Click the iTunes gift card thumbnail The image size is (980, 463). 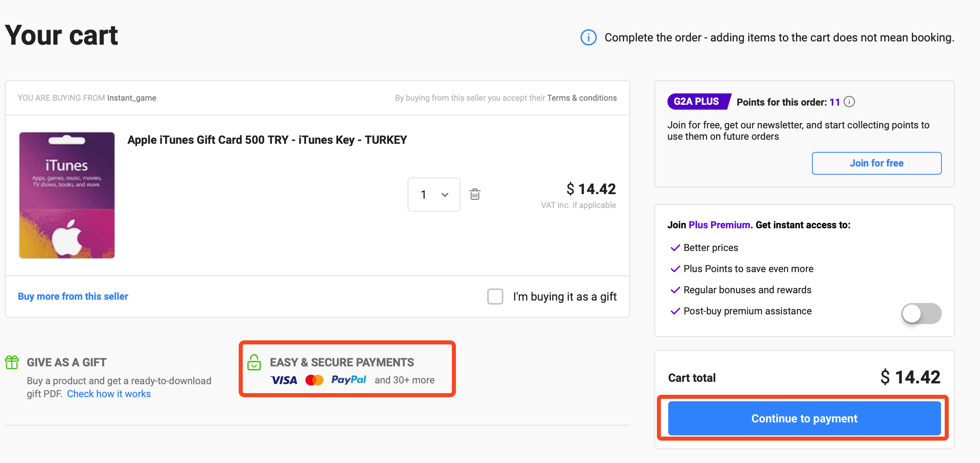pyautogui.click(x=67, y=195)
